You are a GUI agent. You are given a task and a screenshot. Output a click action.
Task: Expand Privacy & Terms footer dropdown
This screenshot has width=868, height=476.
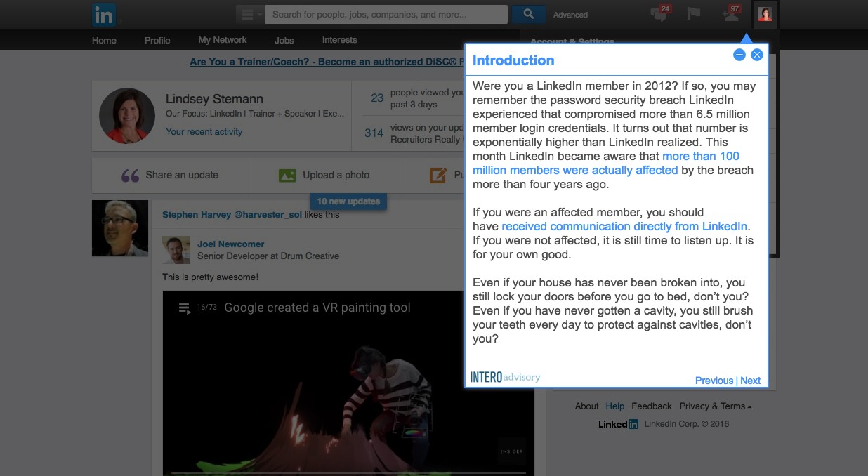click(716, 406)
